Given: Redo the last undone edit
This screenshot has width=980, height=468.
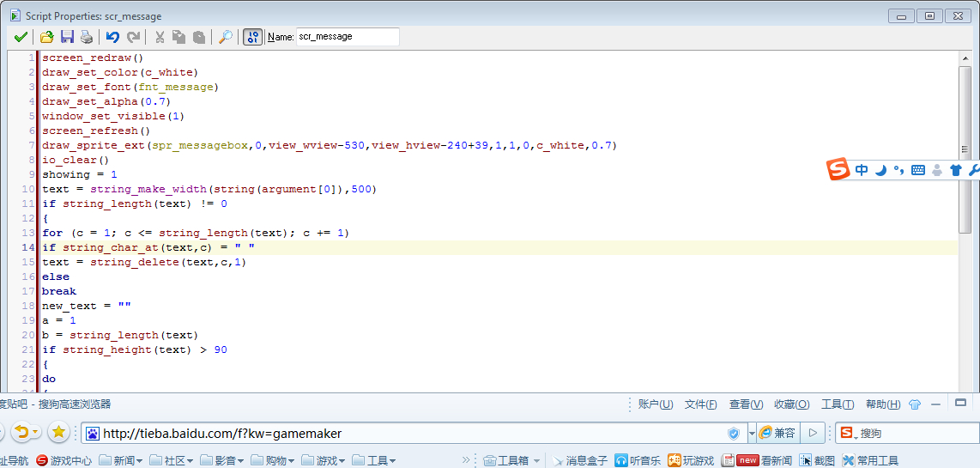Looking at the screenshot, I should click(x=133, y=37).
